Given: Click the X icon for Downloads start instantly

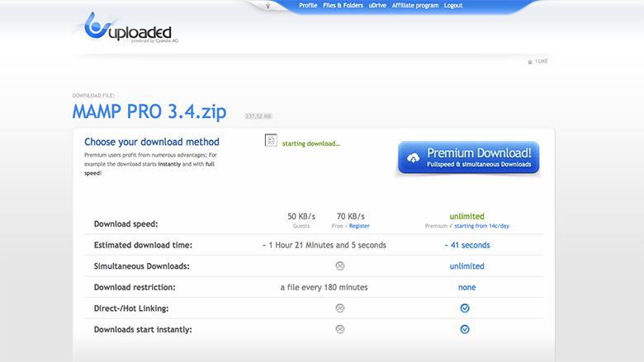Looking at the screenshot, I should coord(339,329).
